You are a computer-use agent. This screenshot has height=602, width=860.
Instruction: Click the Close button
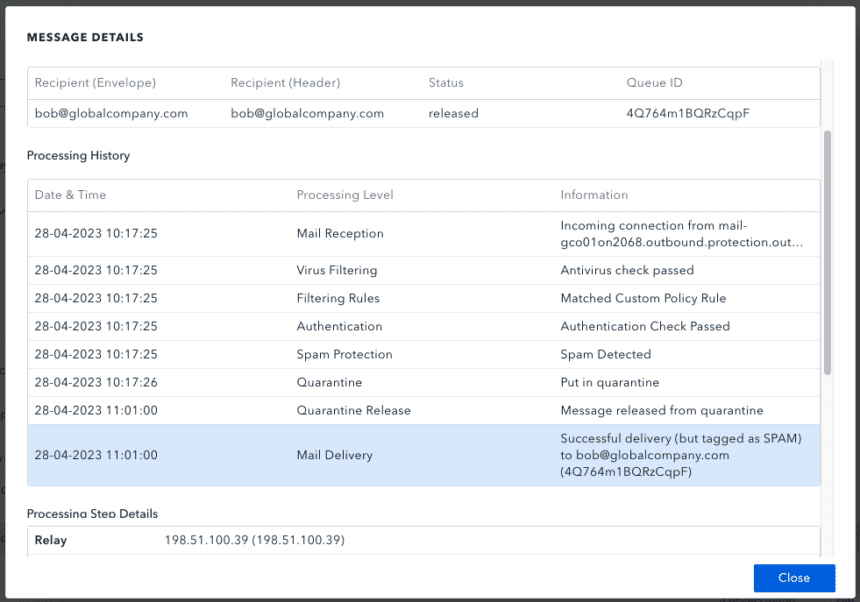[x=793, y=578]
